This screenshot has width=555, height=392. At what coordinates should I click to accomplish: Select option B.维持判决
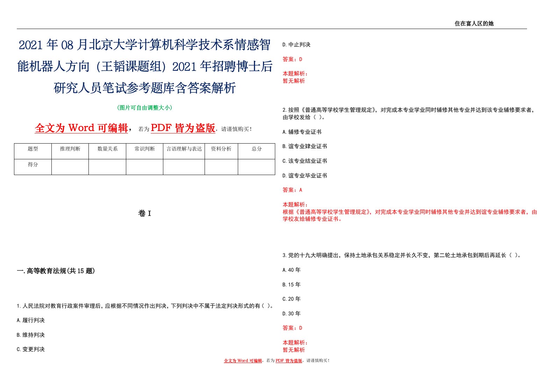[31, 335]
